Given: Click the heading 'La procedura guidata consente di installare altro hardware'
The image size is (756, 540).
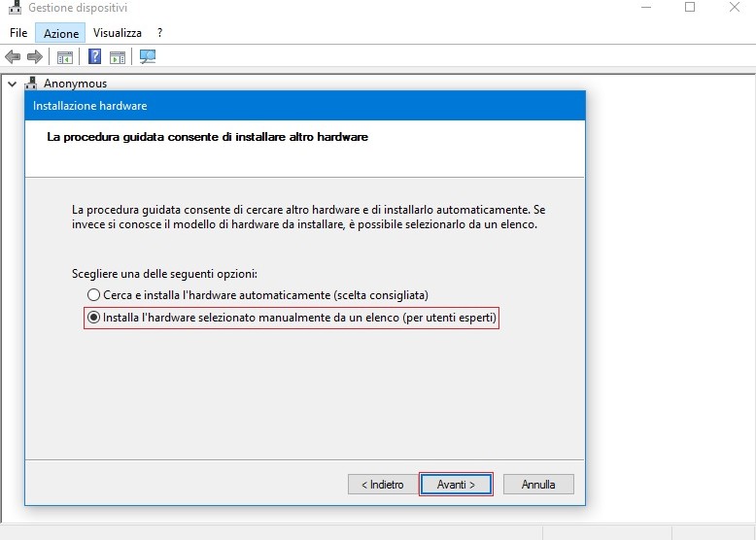Looking at the screenshot, I should [x=207, y=137].
